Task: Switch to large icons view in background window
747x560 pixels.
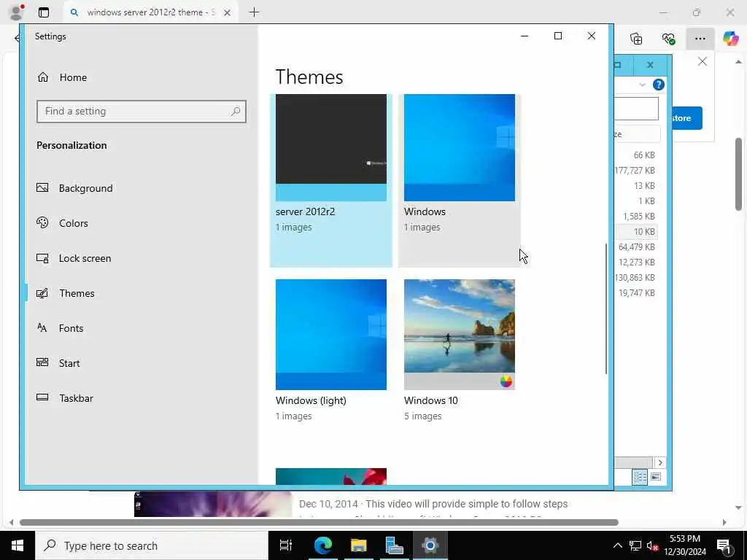Action: coord(656,477)
